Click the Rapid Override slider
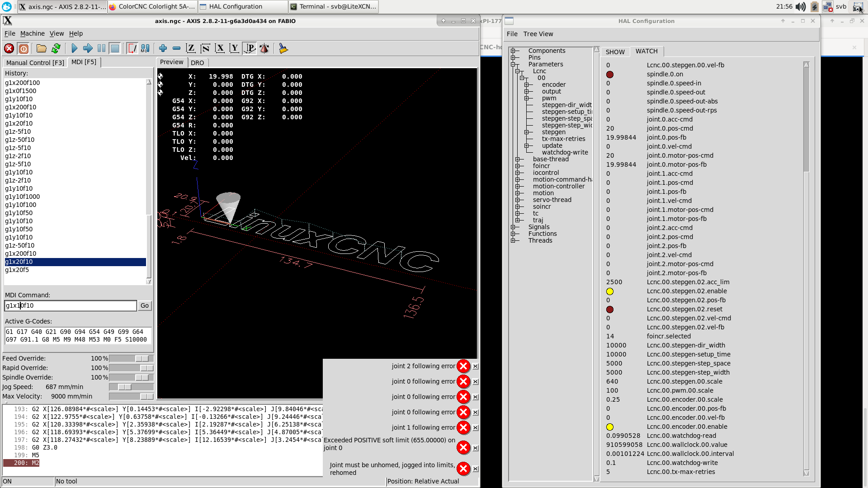 132,368
